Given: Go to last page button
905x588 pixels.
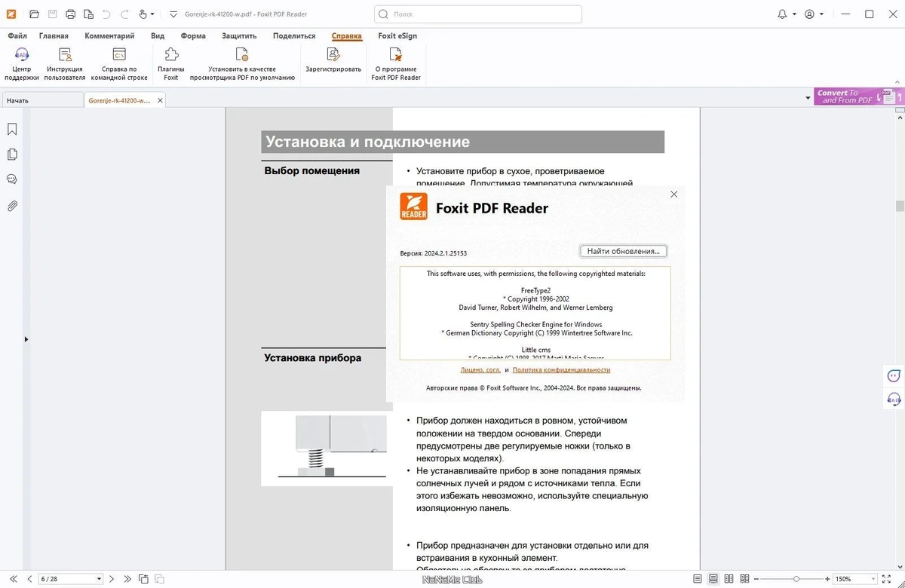Looking at the screenshot, I should (x=127, y=579).
